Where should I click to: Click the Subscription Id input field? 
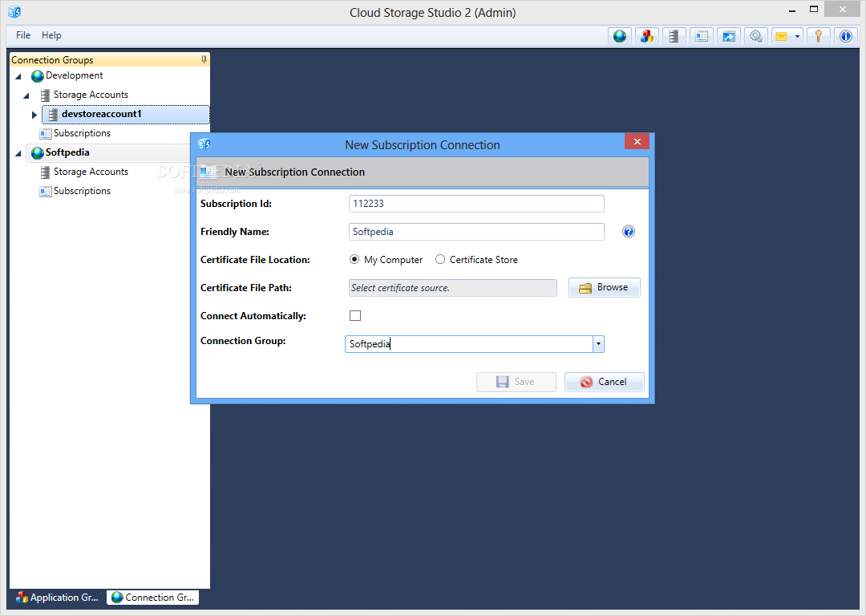[476, 203]
